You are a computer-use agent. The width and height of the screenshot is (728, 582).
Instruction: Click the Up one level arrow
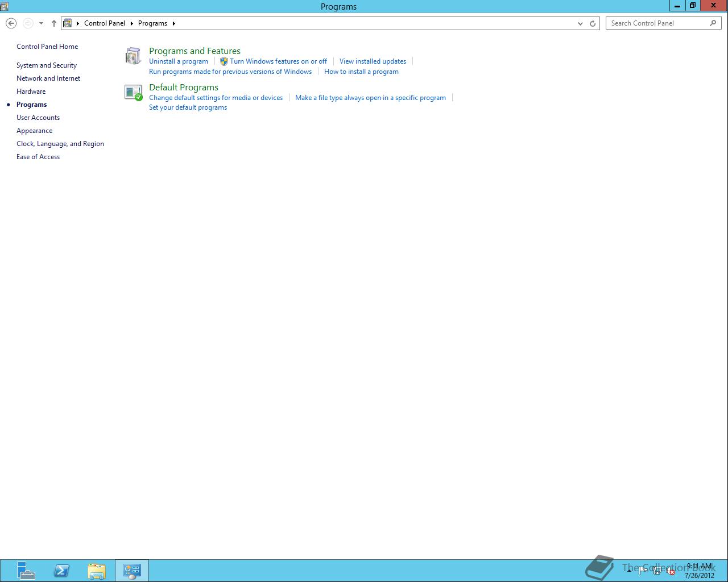click(x=54, y=23)
